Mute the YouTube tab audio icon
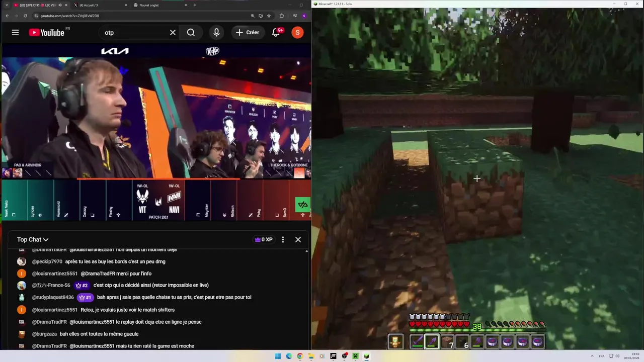 point(60,5)
